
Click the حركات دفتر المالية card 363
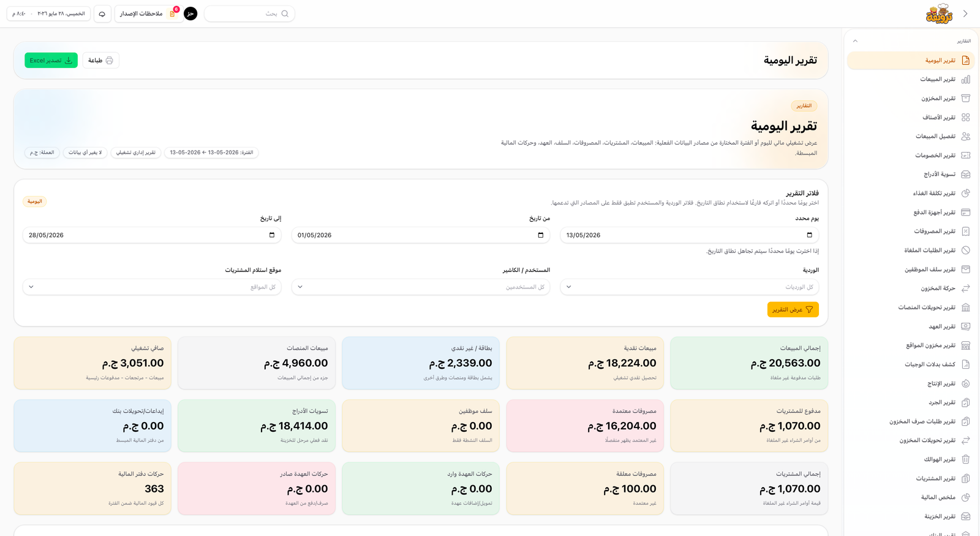[x=92, y=489]
